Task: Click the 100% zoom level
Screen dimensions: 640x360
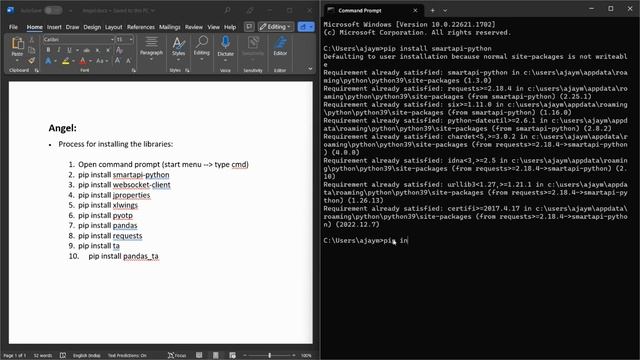Action: tap(306, 356)
